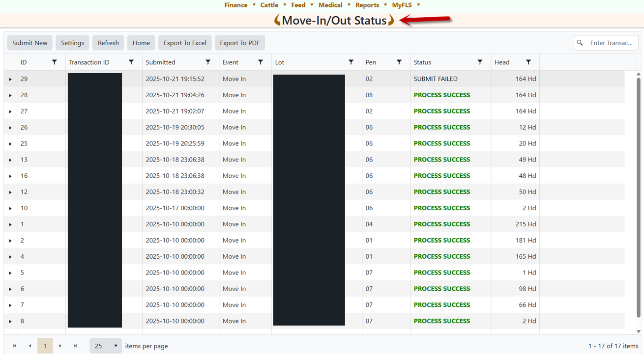Open filter for Transaction ID column
Image resolution: width=644 pixels, height=354 pixels.
click(131, 62)
